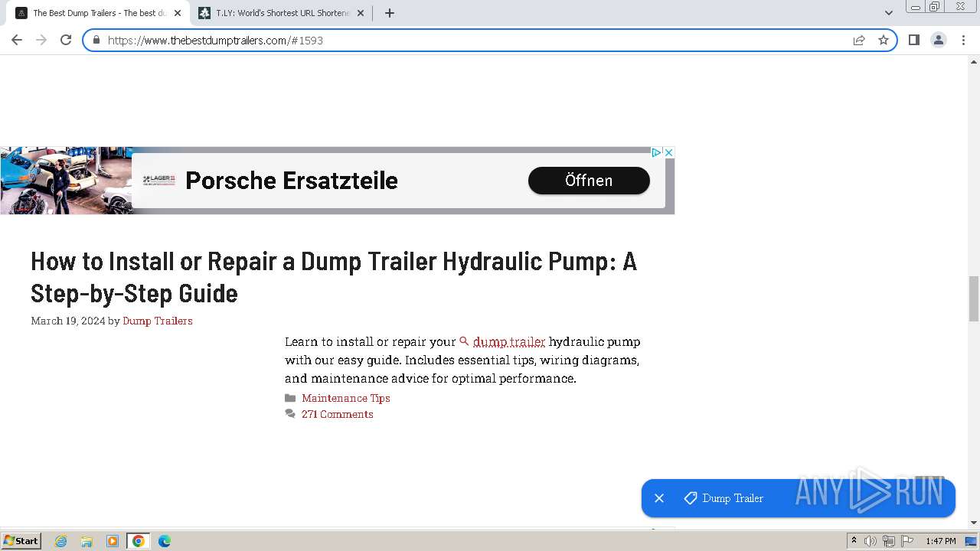Screen dimensions: 980x551
Task: Open the Action Center flag icon
Action: (x=907, y=541)
